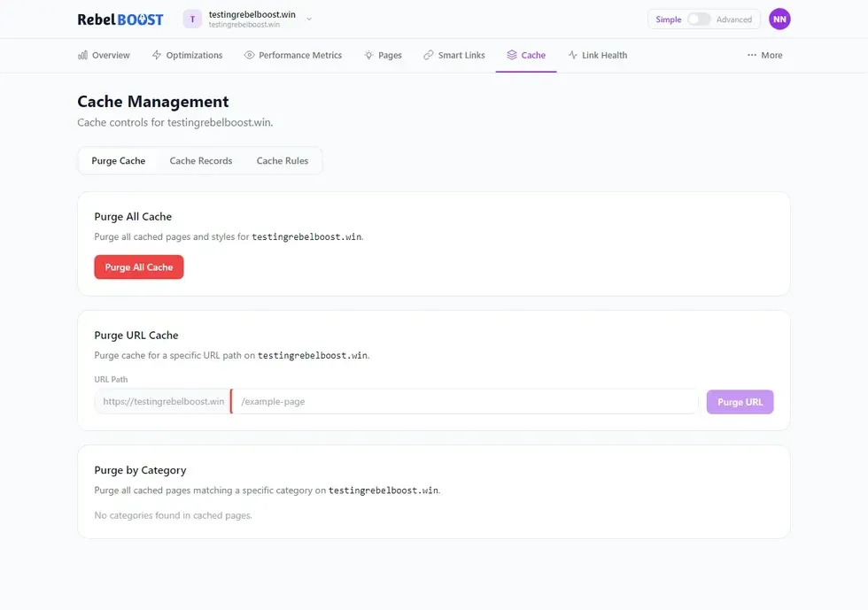Screen dimensions: 868x610
Task: Toggle the Simple/Advanced mode switch
Action: tap(699, 19)
